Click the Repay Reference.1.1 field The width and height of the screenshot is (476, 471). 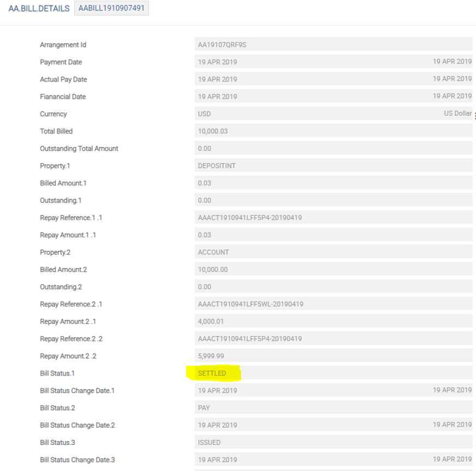333,218
